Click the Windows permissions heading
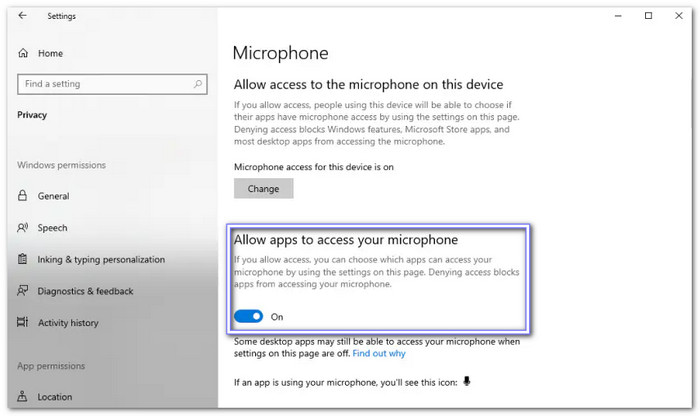 click(61, 165)
